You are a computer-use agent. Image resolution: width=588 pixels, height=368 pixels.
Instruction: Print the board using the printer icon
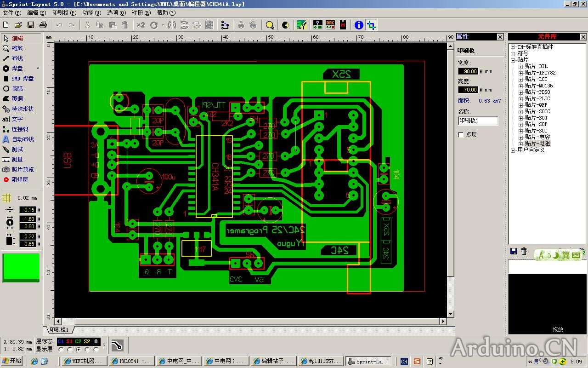pos(43,25)
